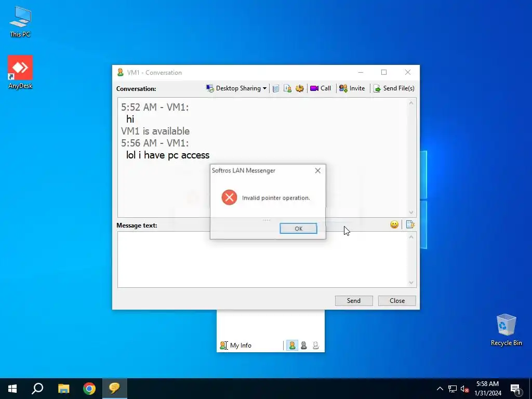The height and width of the screenshot is (399, 532).
Task: Minimize the VM1 Conversation window
Action: (x=361, y=72)
